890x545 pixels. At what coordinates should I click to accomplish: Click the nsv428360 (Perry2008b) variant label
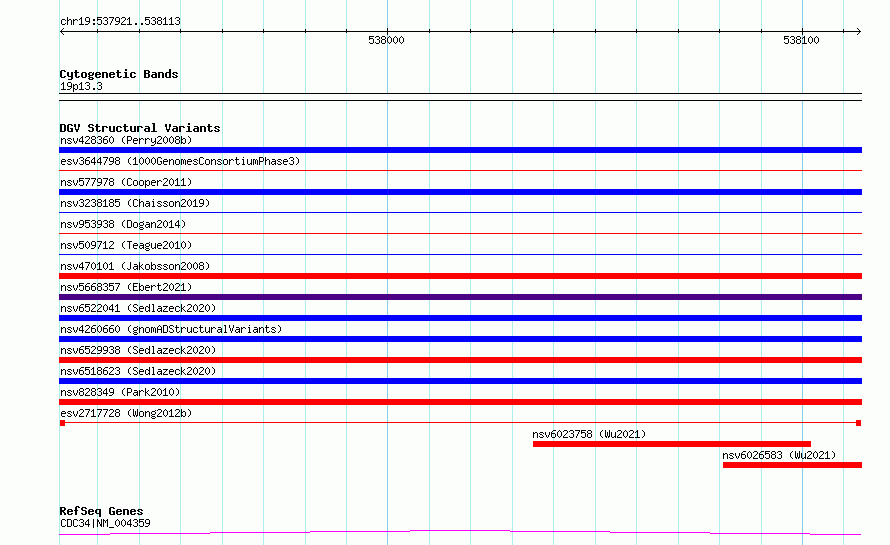(126, 140)
